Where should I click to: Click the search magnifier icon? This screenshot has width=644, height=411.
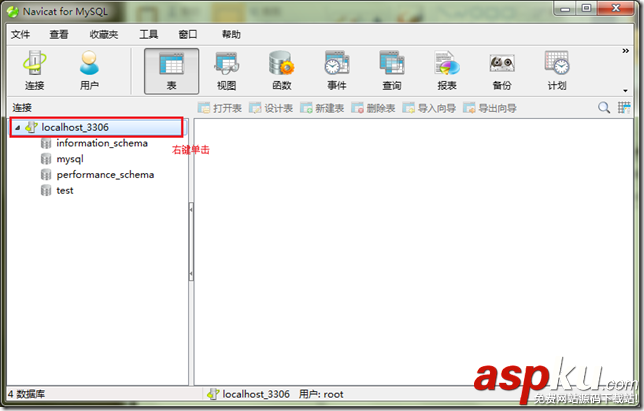click(x=604, y=108)
